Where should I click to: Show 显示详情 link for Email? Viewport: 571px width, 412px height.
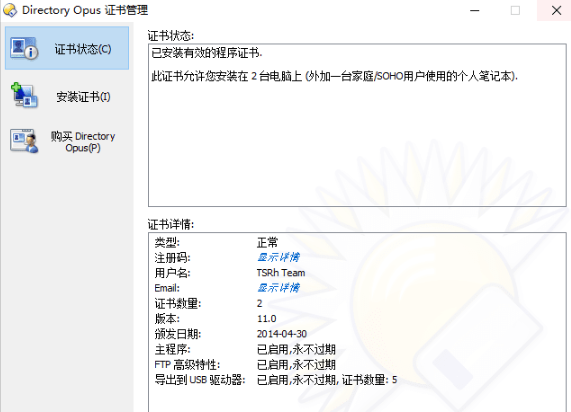point(278,288)
